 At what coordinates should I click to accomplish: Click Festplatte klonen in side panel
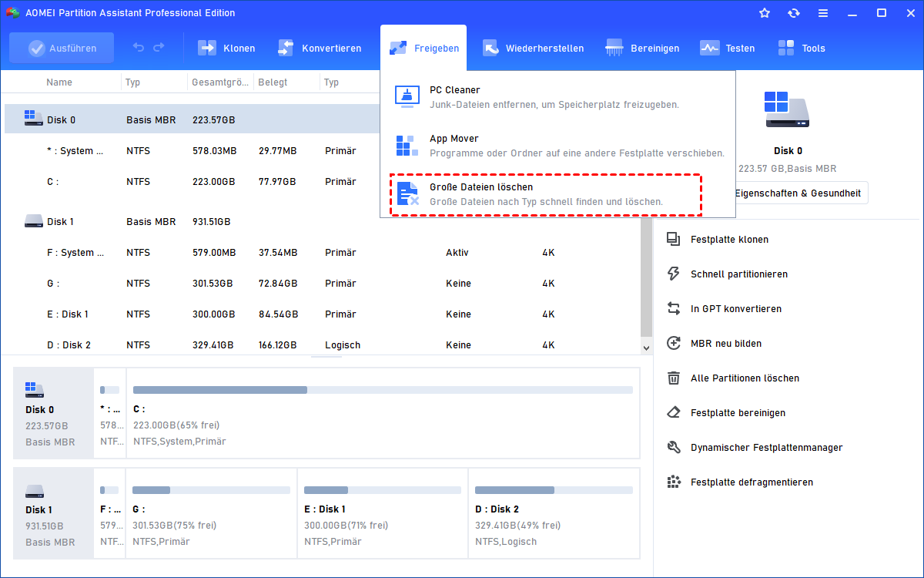pos(728,240)
